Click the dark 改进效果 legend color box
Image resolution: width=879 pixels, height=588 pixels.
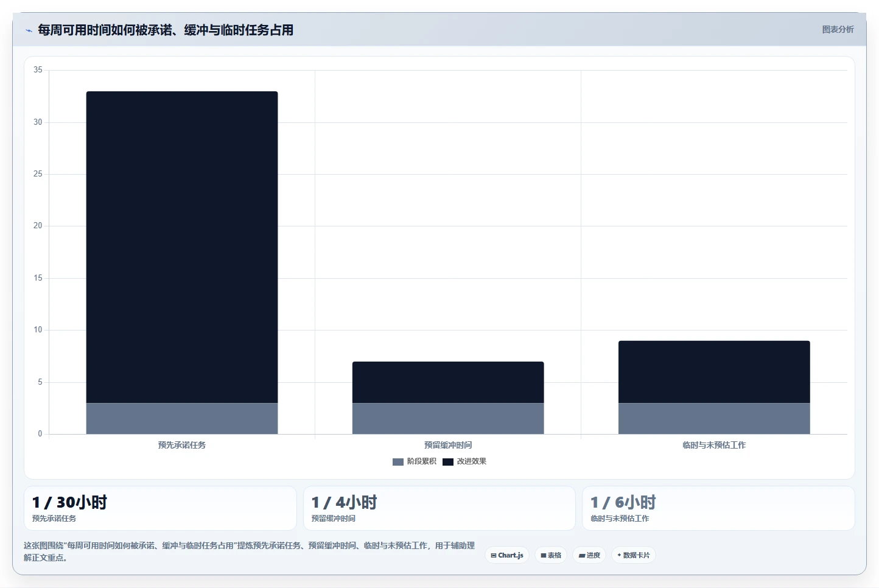(x=448, y=462)
